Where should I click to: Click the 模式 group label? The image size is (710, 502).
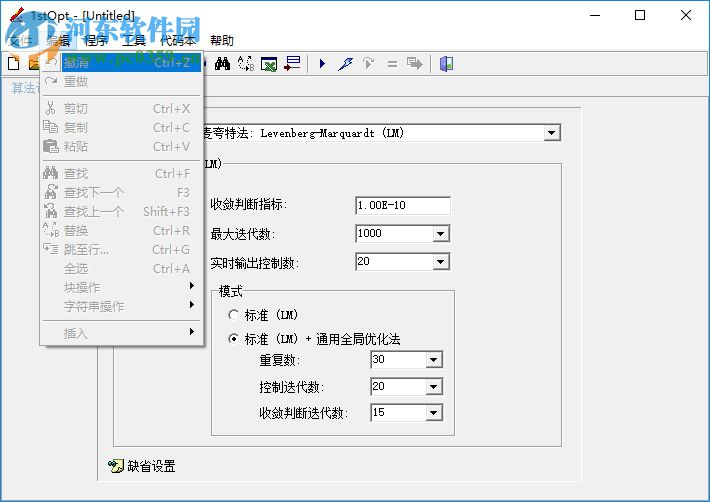pos(230,291)
